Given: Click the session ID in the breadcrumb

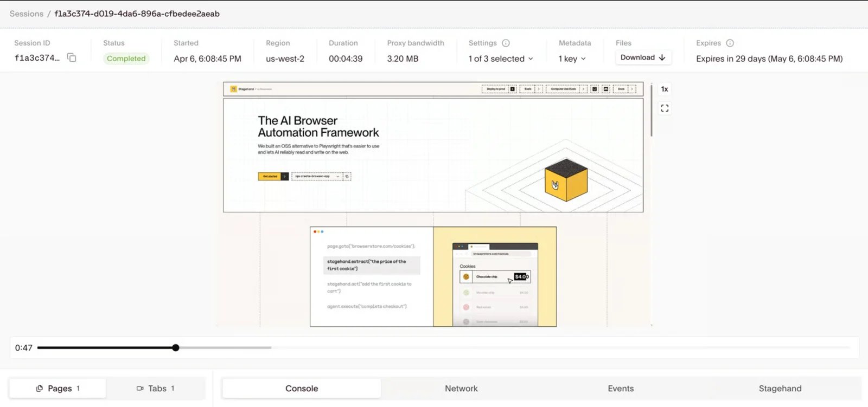Looking at the screenshot, I should click(137, 14).
